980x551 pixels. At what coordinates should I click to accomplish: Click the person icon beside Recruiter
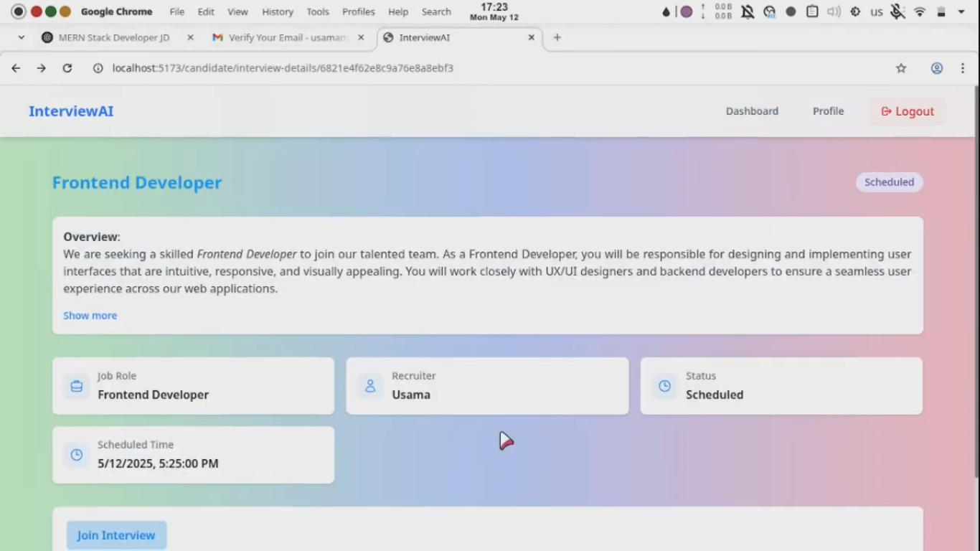[x=370, y=386]
